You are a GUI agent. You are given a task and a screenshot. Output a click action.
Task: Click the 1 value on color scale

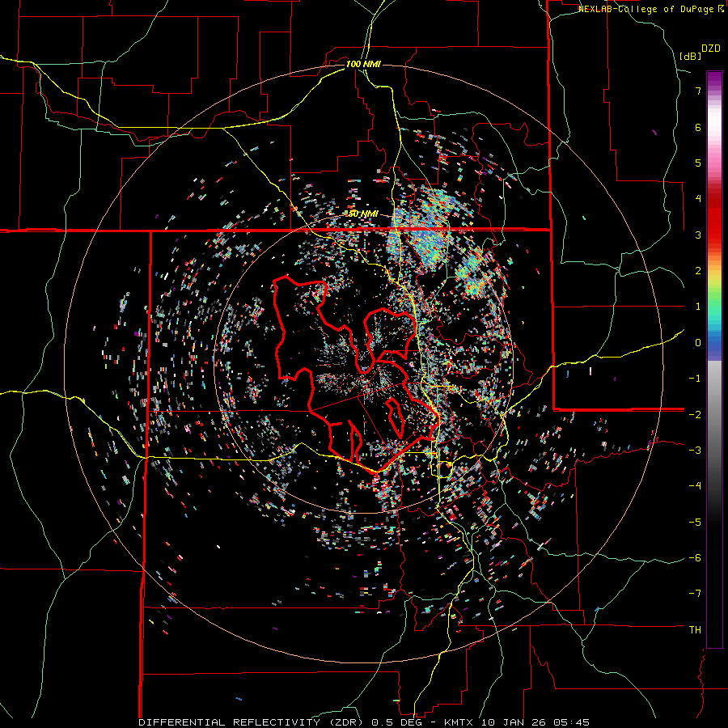[698, 307]
